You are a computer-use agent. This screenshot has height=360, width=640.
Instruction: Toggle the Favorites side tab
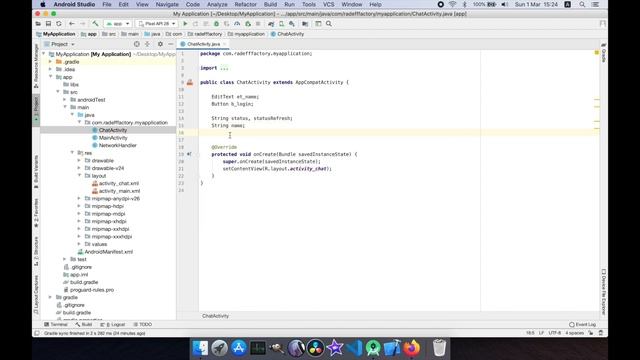(x=36, y=213)
